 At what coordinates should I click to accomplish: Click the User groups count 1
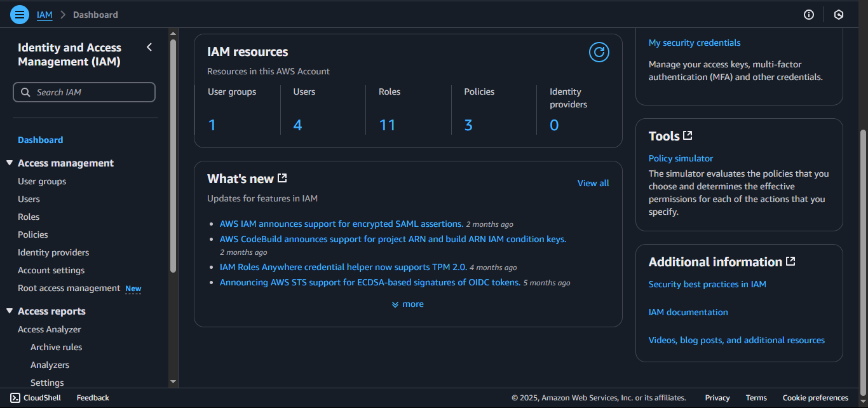coord(212,125)
